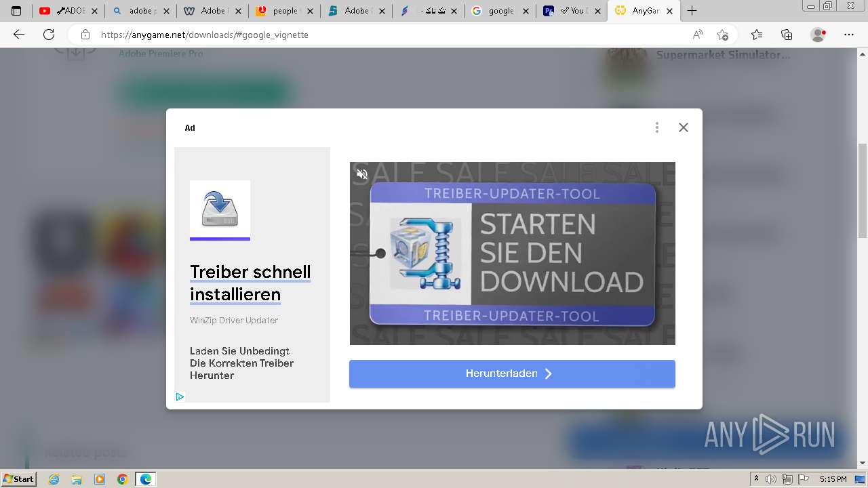Viewport: 868px width, 488px height.
Task: Open the Favorites list
Action: pos(757,35)
